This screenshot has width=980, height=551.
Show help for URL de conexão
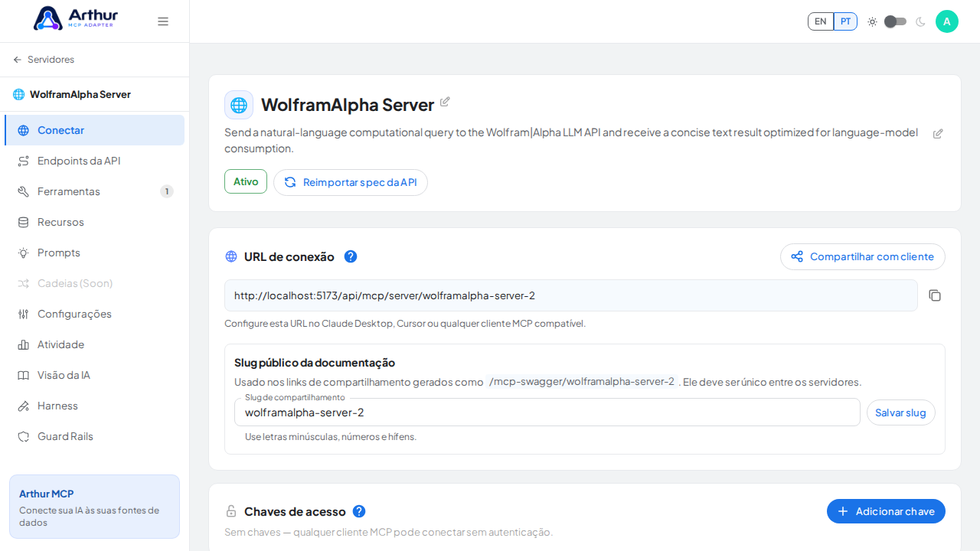pos(351,256)
